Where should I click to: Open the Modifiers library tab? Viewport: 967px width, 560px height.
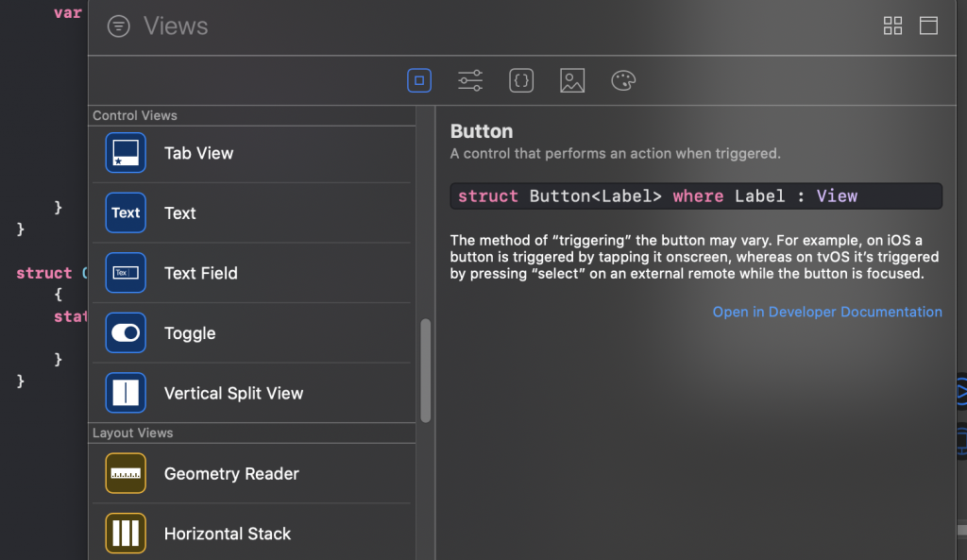[x=470, y=81]
